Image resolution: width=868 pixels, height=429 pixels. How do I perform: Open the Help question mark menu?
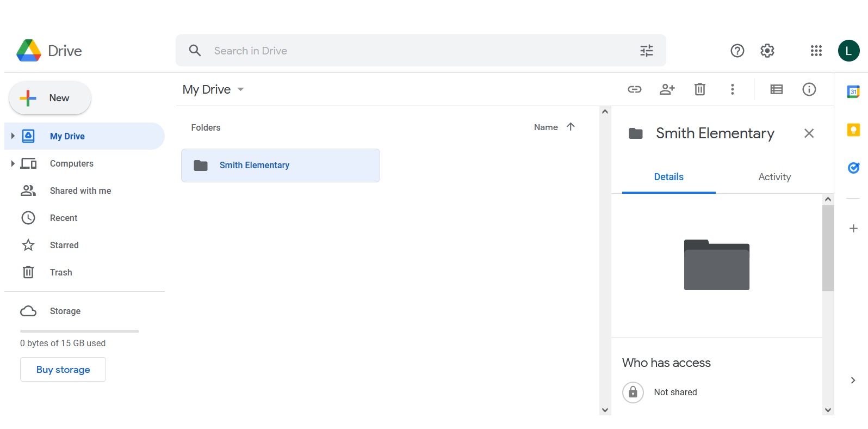tap(737, 51)
